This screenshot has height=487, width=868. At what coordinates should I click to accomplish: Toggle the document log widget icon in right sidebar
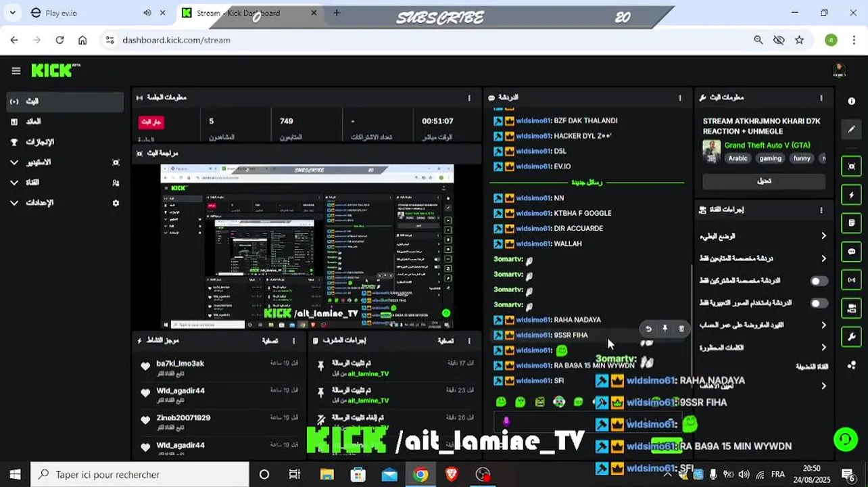(851, 223)
